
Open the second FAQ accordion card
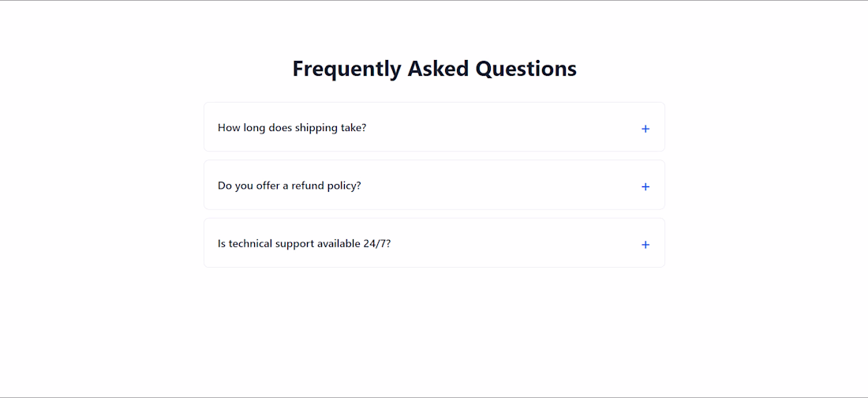(434, 186)
